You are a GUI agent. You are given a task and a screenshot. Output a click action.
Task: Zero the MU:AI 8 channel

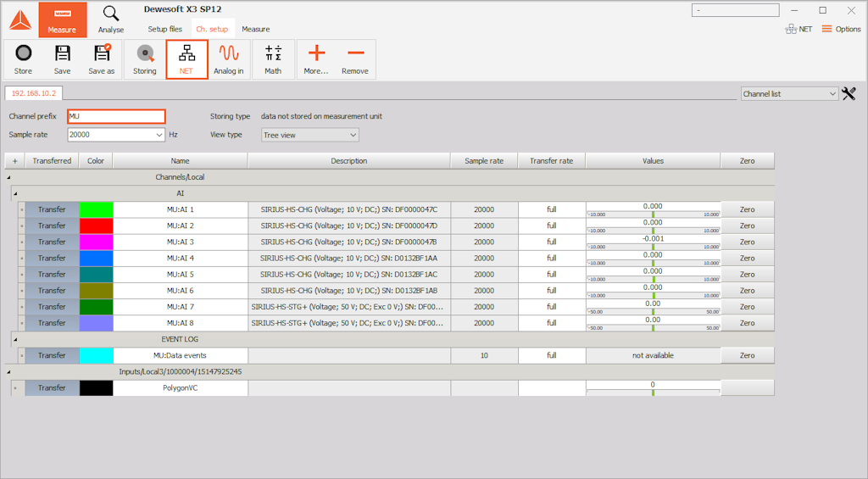(x=748, y=323)
